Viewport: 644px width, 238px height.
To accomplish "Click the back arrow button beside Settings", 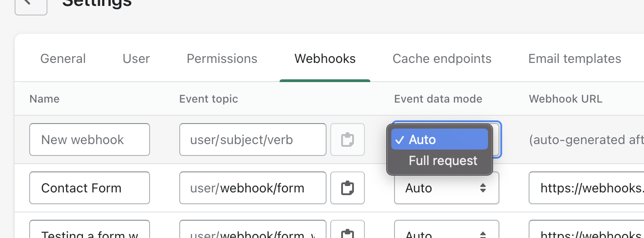I will tap(31, 5).
